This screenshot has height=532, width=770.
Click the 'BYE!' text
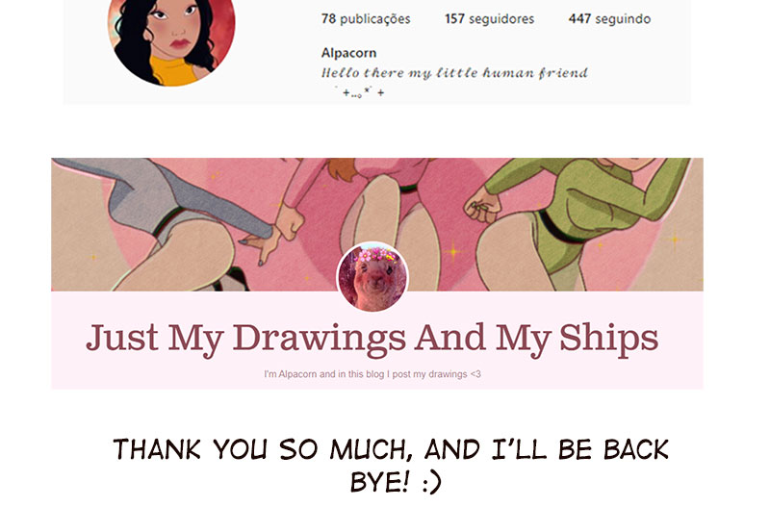379,482
